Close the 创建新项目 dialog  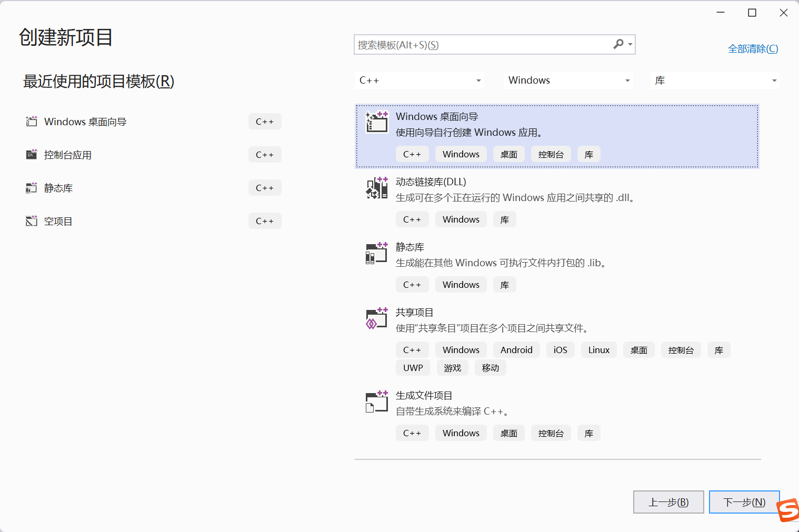(x=784, y=13)
